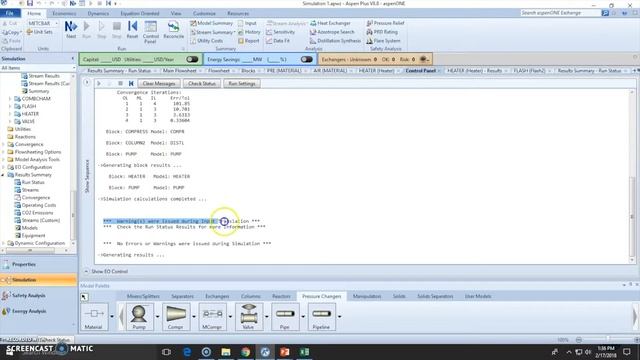
Task: Expand the FLASH block node
Action: click(x=10, y=106)
